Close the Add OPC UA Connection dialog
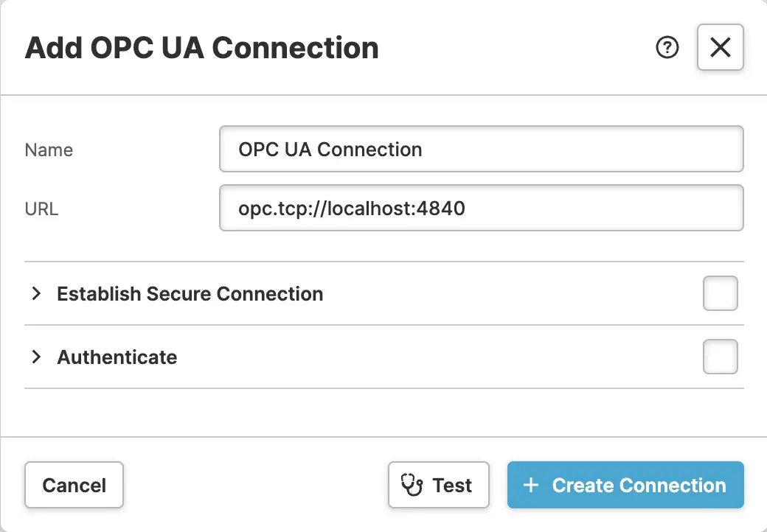This screenshot has height=532, width=767. [x=720, y=48]
